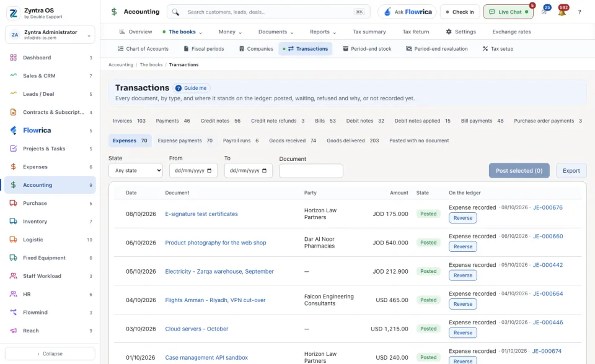Viewport: 595px width, 364px height.
Task: Open the State 'Any state' dropdown
Action: [x=136, y=171]
